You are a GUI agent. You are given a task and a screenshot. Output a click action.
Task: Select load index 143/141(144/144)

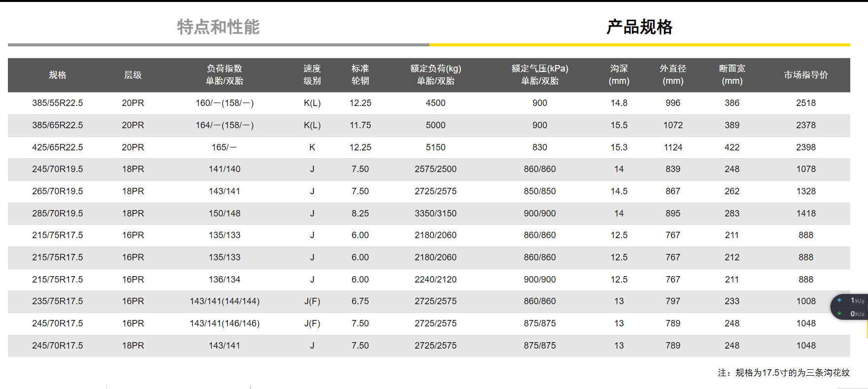pos(225,301)
